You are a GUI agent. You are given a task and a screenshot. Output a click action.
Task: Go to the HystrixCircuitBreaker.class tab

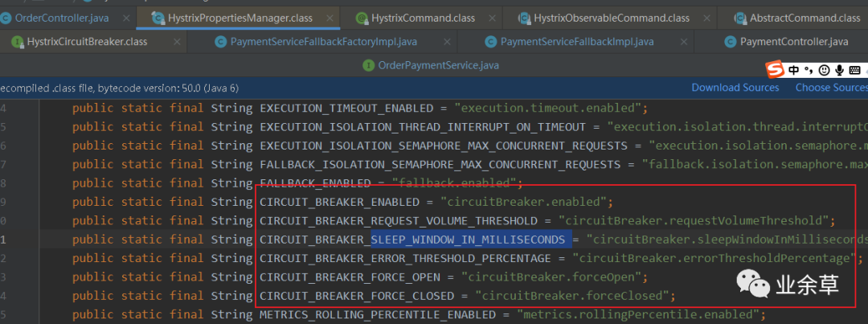[x=87, y=42]
